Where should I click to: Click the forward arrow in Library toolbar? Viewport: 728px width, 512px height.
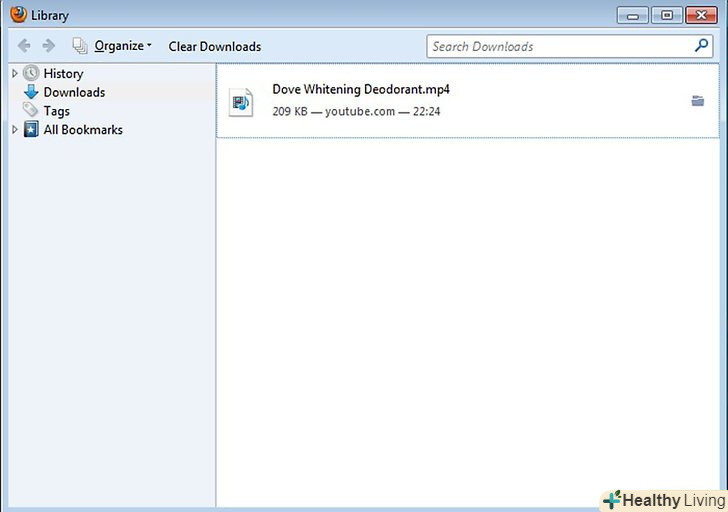(49, 46)
